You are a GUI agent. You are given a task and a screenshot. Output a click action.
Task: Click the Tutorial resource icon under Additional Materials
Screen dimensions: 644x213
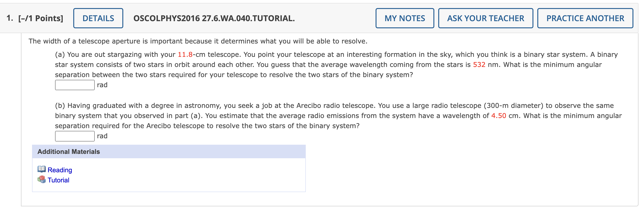(x=41, y=180)
